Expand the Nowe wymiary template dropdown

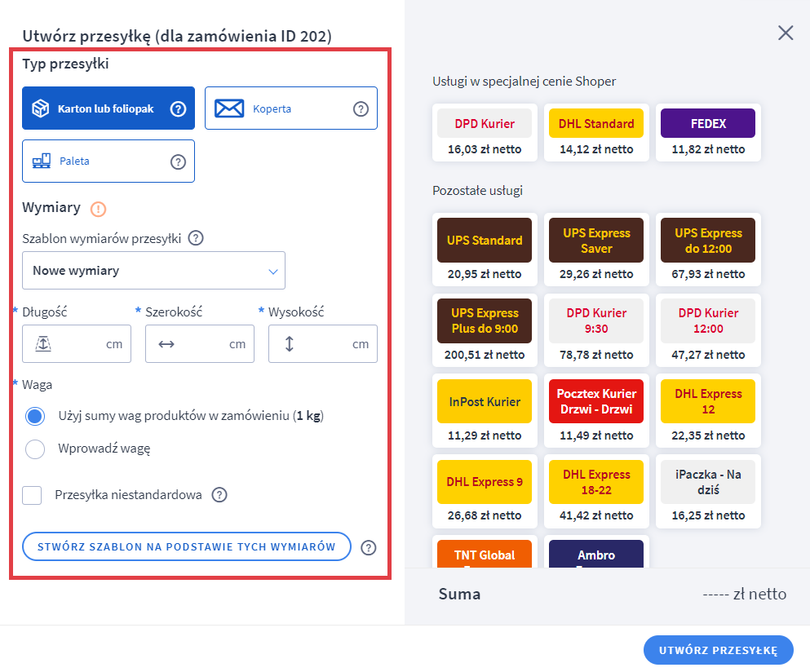pos(153,271)
